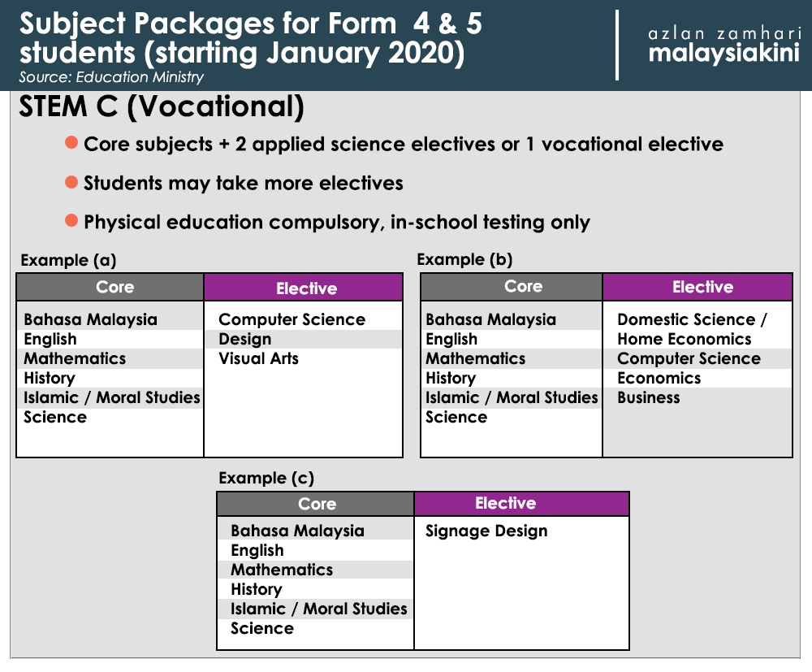
Task: Click Computer Science in Example (b) electives
Action: (x=689, y=358)
